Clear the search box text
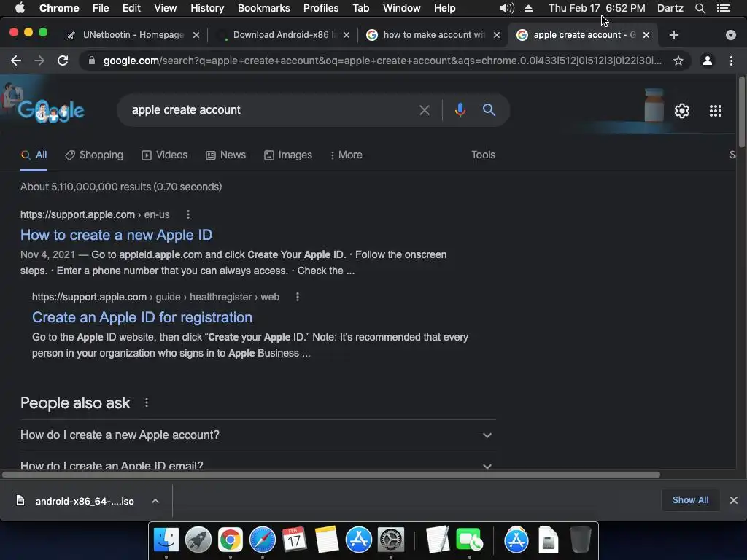This screenshot has width=747, height=560. click(424, 111)
